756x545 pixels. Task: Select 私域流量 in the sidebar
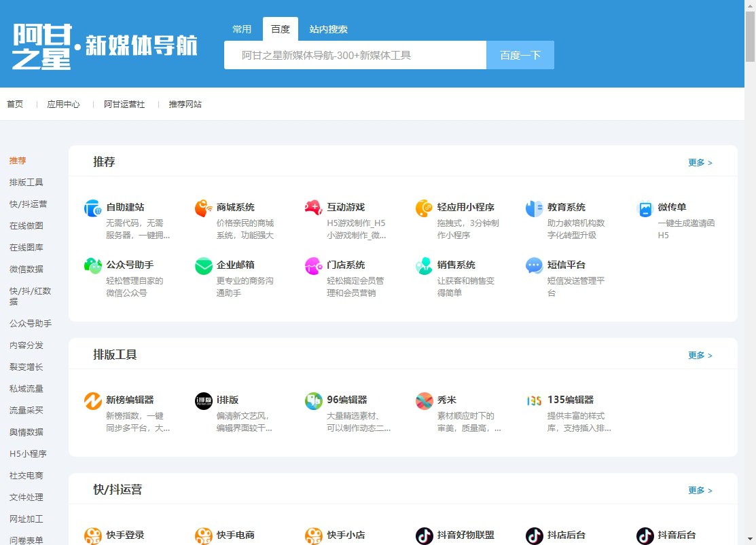point(26,388)
